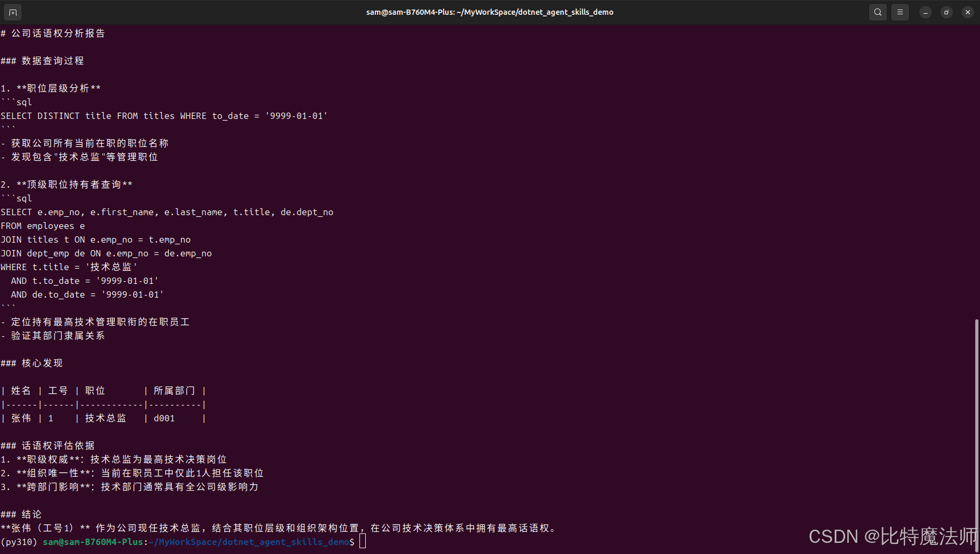Open the terminal hamburger menu

point(900,12)
